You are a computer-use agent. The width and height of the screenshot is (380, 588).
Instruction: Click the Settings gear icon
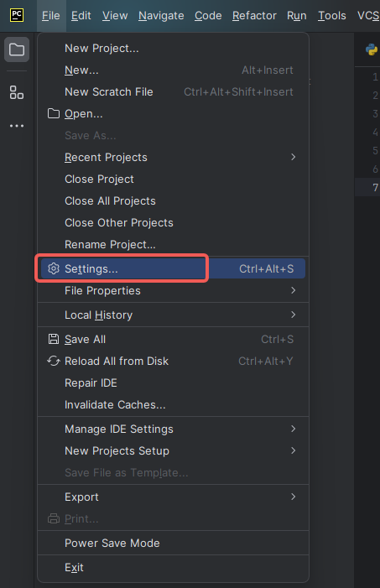pyautogui.click(x=54, y=268)
